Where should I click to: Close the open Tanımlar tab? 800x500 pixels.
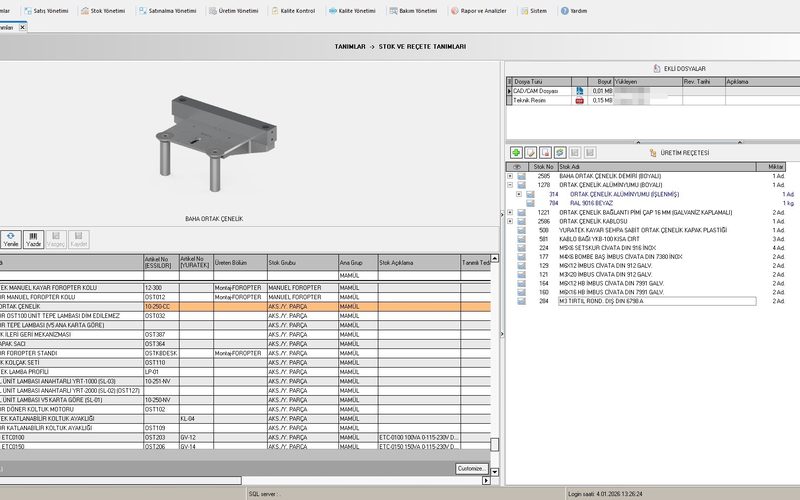(x=22, y=28)
